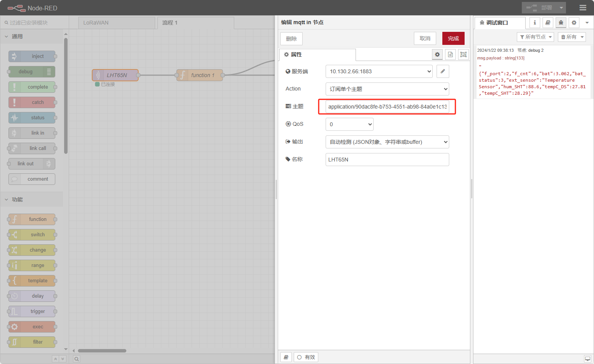
Task: Select the comment node in palette
Action: pos(32,179)
